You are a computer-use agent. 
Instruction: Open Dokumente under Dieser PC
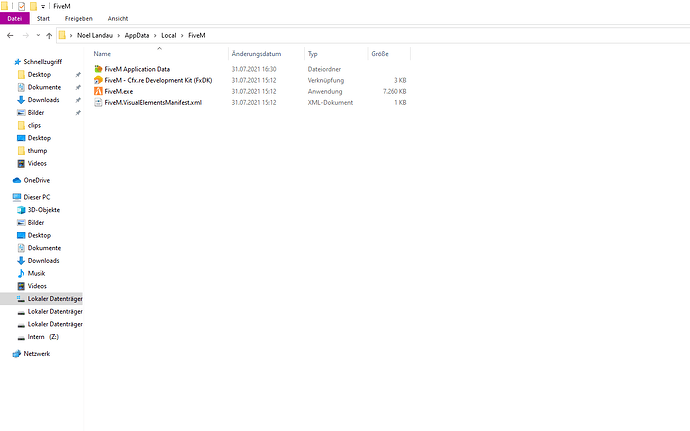point(44,248)
